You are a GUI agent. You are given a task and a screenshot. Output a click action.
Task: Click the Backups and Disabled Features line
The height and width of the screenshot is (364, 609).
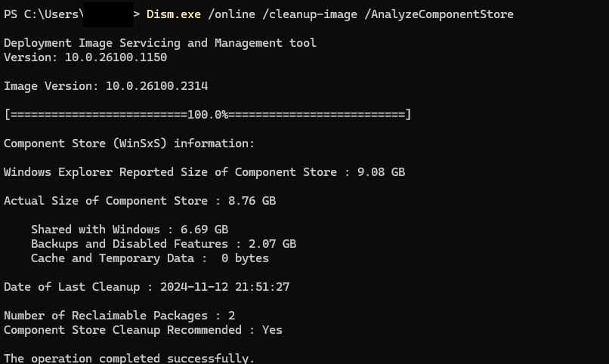click(163, 244)
